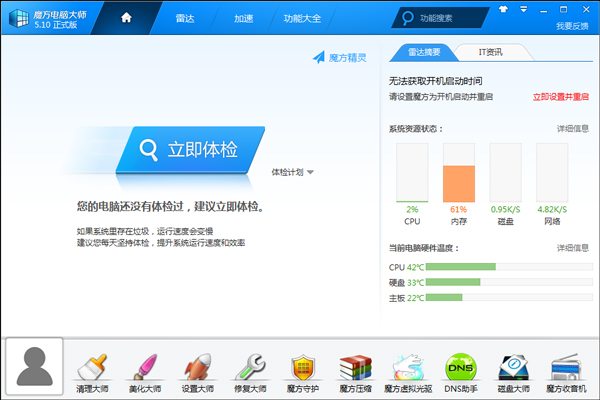
Task: Expand the 体检计划 dropdown
Action: (293, 172)
